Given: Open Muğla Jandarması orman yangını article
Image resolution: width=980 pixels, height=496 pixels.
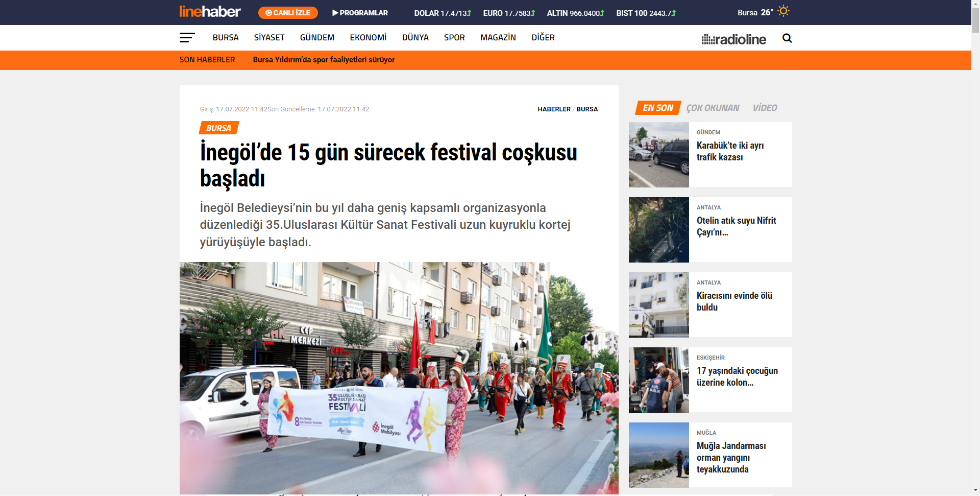Looking at the screenshot, I should 731,457.
